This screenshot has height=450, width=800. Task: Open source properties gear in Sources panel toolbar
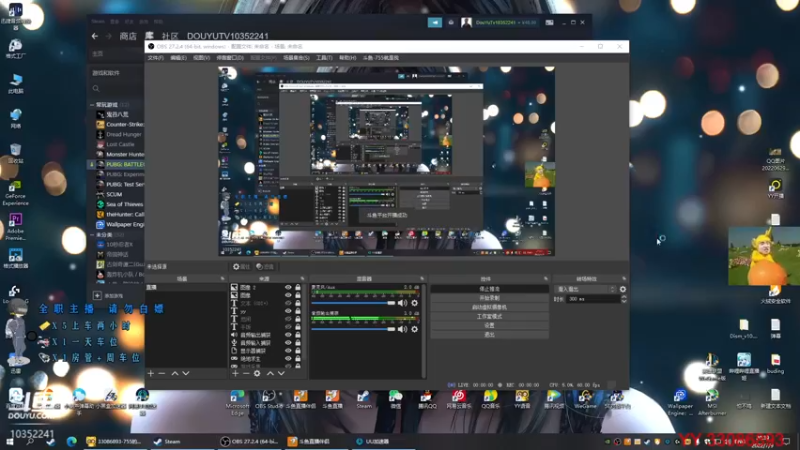click(x=257, y=373)
